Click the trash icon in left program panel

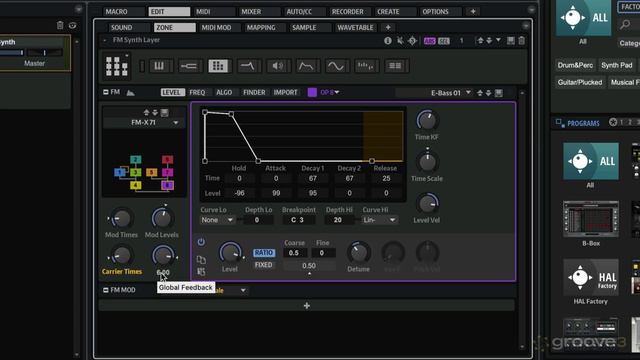pos(60,25)
